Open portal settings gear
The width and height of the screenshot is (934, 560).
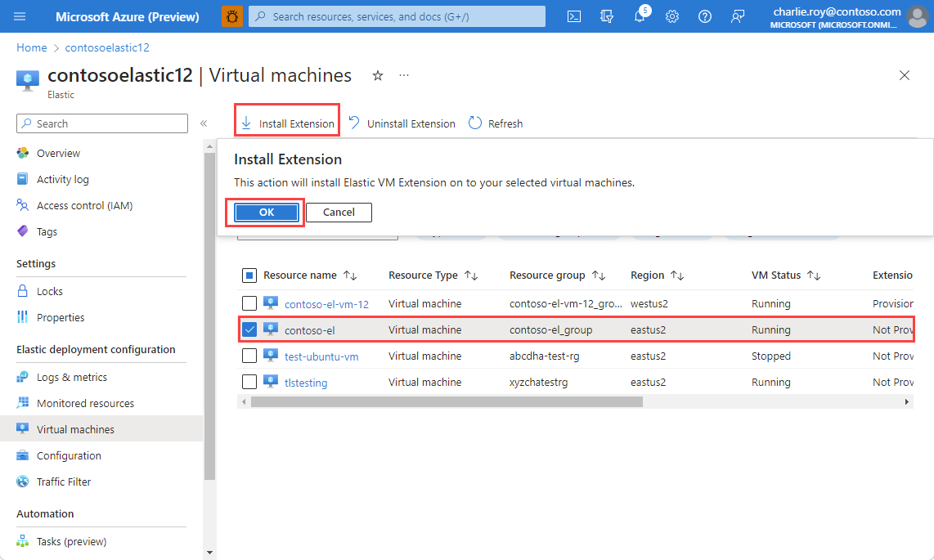click(x=672, y=16)
